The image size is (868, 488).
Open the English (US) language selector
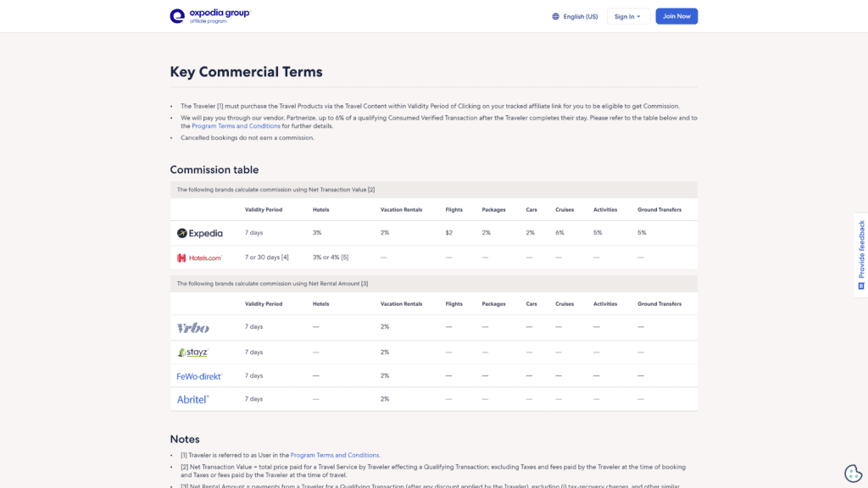[576, 17]
